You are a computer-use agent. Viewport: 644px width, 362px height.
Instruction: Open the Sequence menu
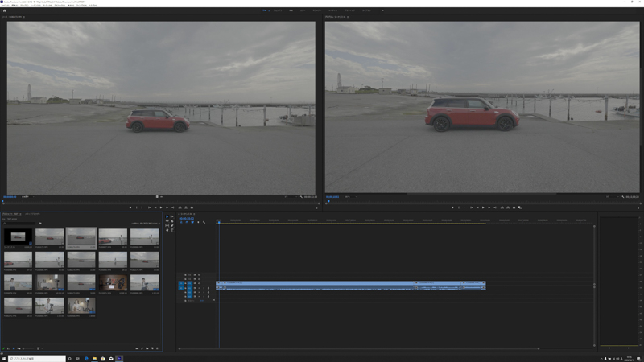point(35,6)
